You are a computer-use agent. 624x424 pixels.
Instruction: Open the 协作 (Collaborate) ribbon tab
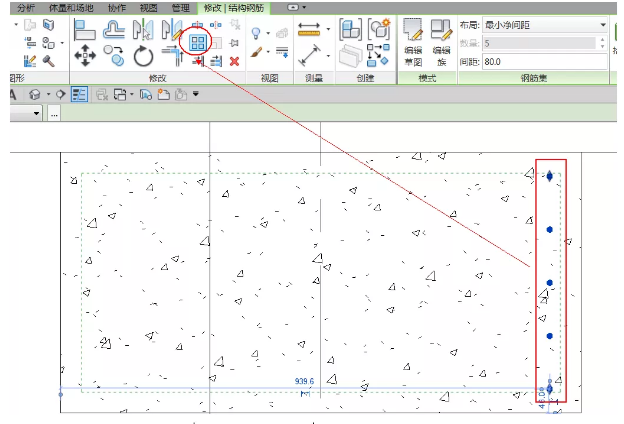(x=116, y=6)
